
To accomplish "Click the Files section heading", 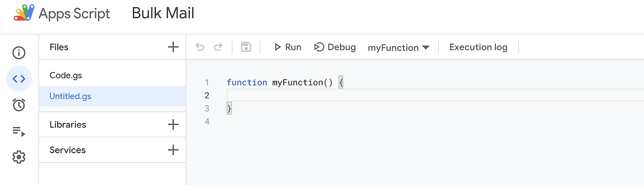I will [59, 47].
